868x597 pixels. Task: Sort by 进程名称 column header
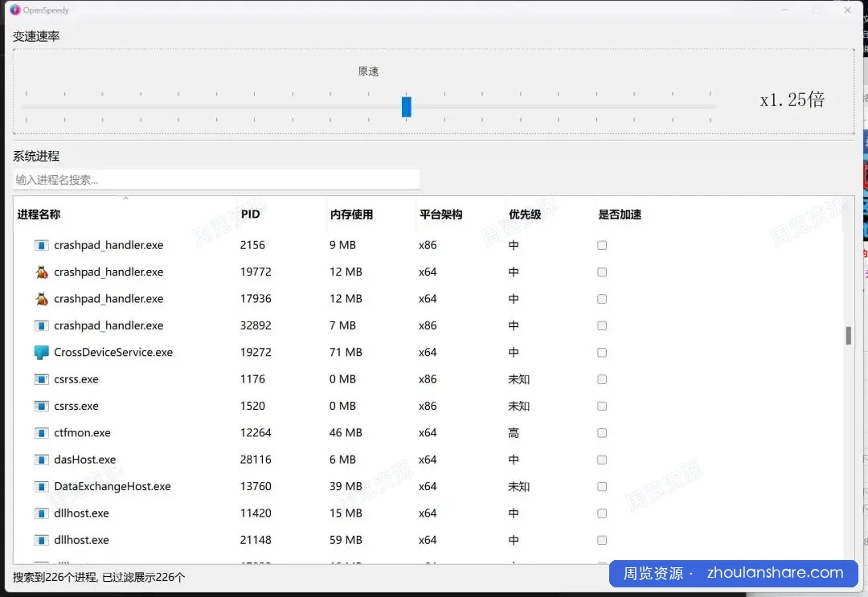(x=39, y=214)
